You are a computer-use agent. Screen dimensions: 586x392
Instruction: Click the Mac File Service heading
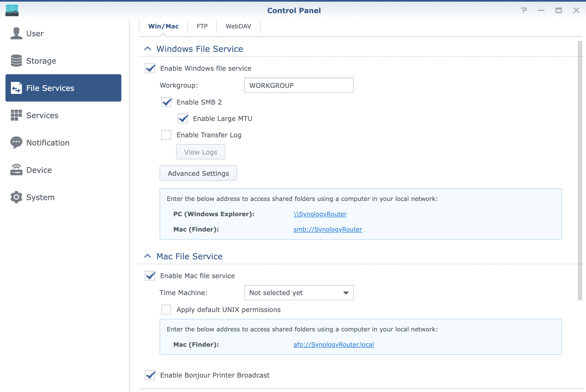pyautogui.click(x=189, y=256)
